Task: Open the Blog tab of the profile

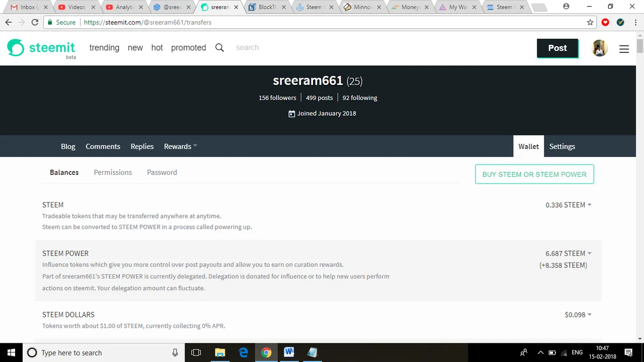Action: [68, 146]
